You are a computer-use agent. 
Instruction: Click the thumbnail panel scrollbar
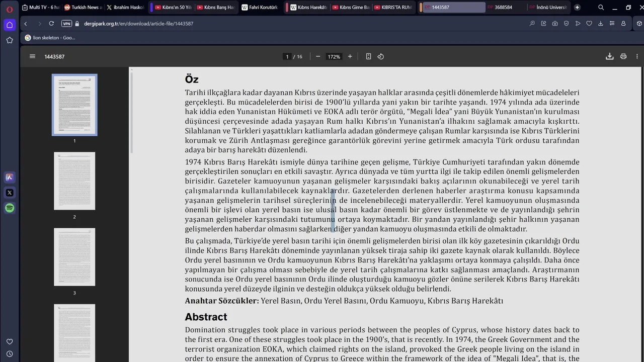(132, 113)
